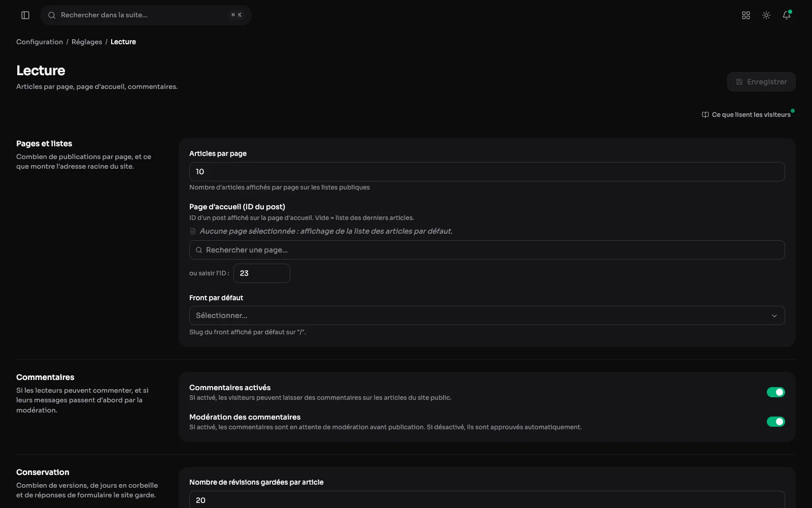Click the 'Conservation' section heading
This screenshot has width=812, height=508.
[x=43, y=472]
